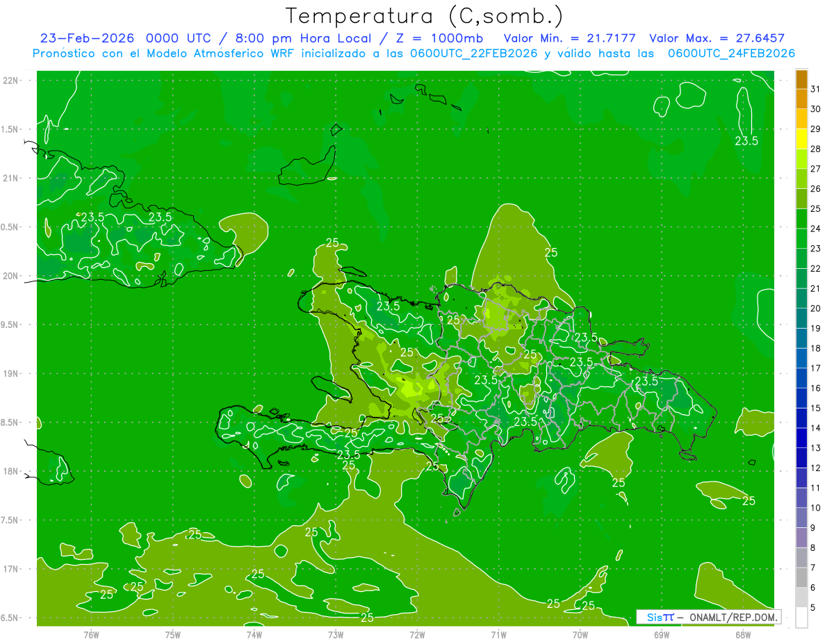Click the '1.5N' latitude label
Image resolution: width=834 pixels, height=644 pixels.
10,129
